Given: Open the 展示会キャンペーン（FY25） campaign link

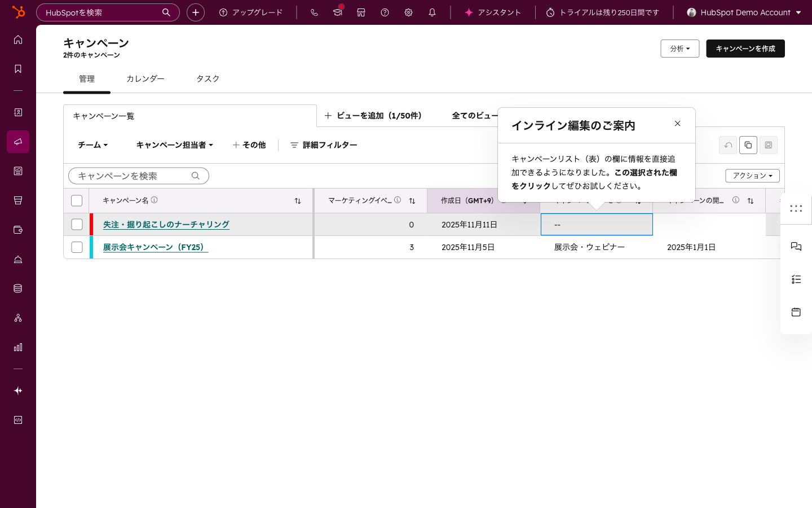Looking at the screenshot, I should coord(155,247).
